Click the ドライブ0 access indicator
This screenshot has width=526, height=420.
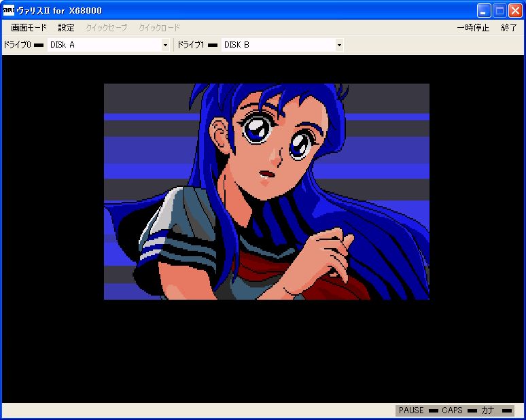[39, 46]
